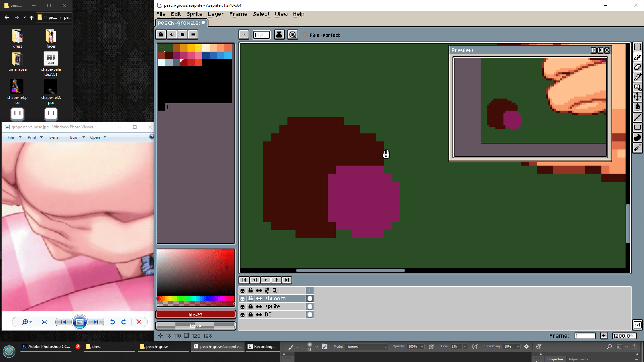Select the Zoom tool

click(x=637, y=87)
